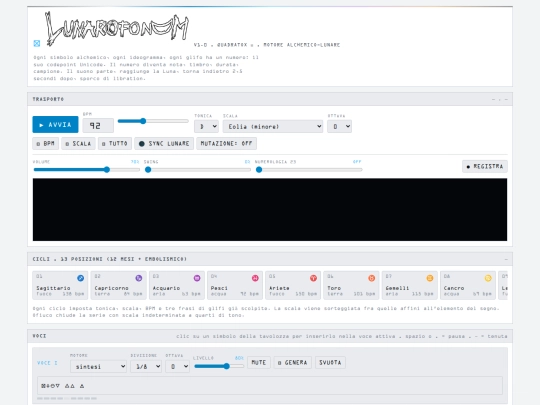
Task: Click the Cancro zodiac icon
Action: pos(488,278)
